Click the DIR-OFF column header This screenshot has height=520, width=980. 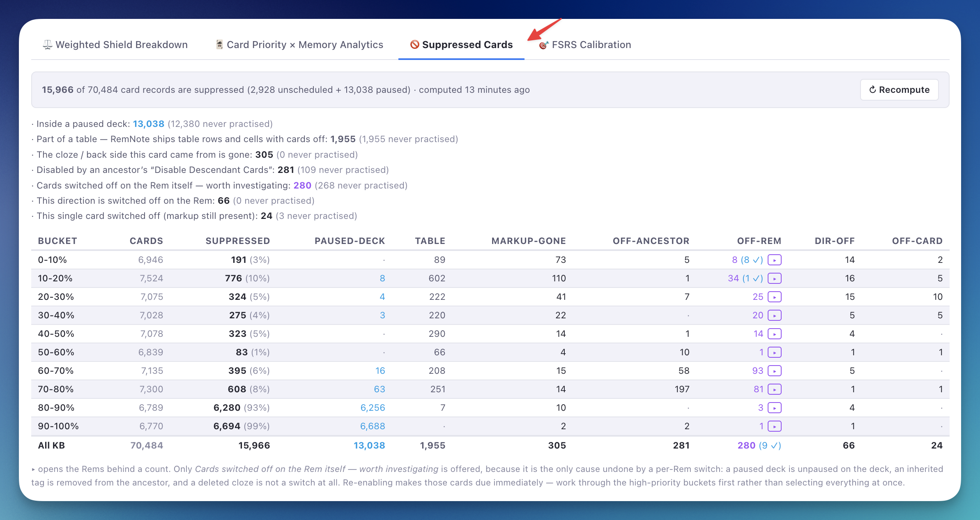click(835, 241)
